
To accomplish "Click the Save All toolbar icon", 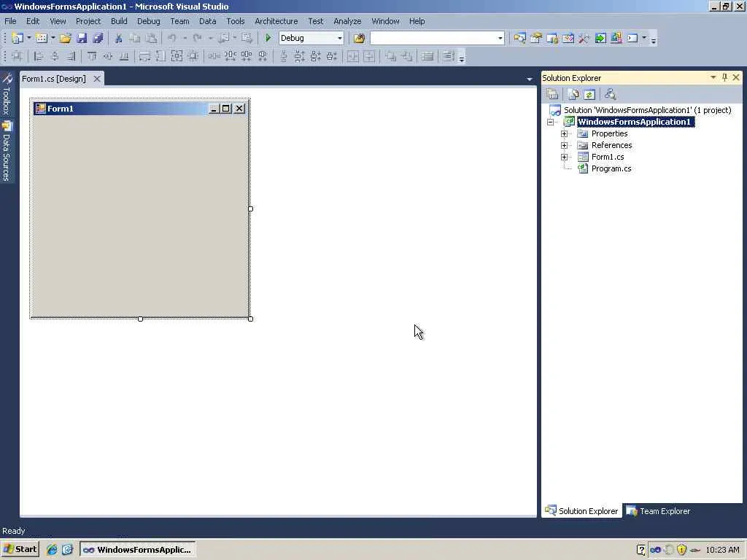I will 98,38.
